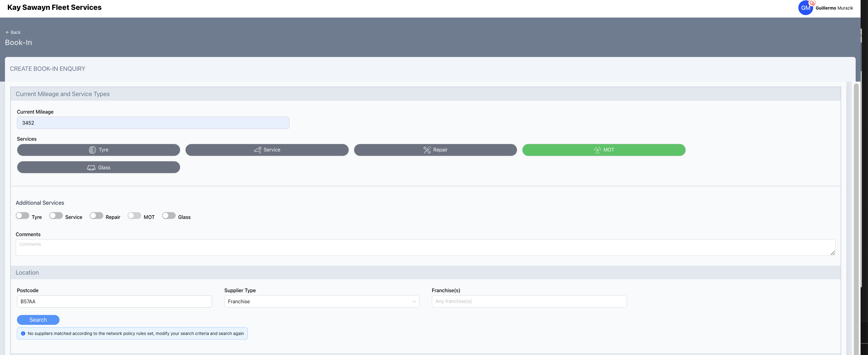Click the info icon in no suppliers message

(x=23, y=333)
